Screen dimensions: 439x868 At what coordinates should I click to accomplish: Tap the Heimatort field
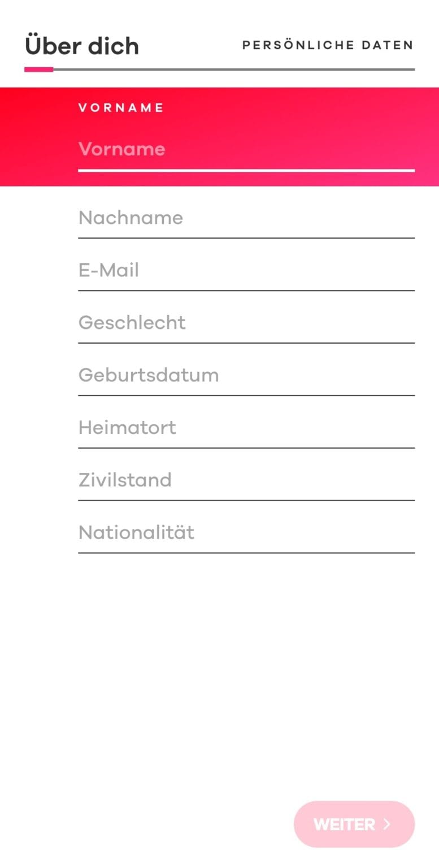pyautogui.click(x=246, y=428)
